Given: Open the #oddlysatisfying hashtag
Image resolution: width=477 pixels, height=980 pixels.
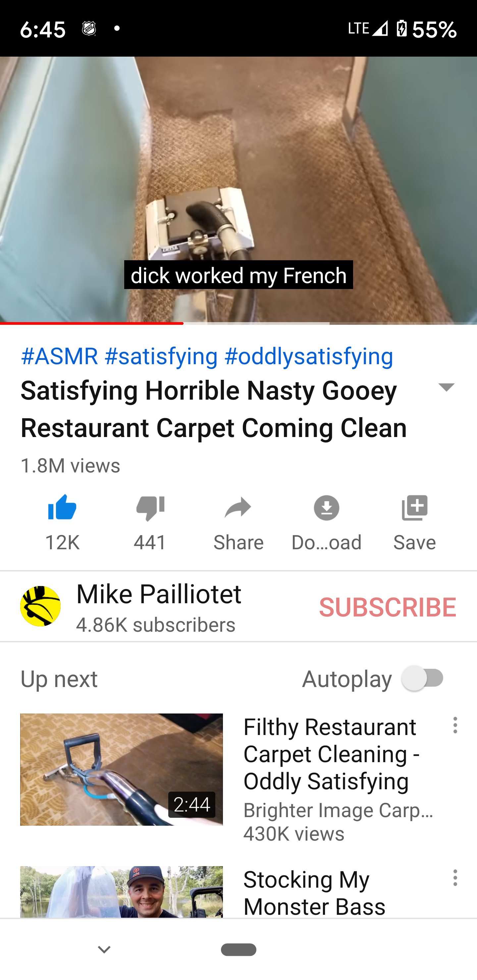Looking at the screenshot, I should 309,356.
